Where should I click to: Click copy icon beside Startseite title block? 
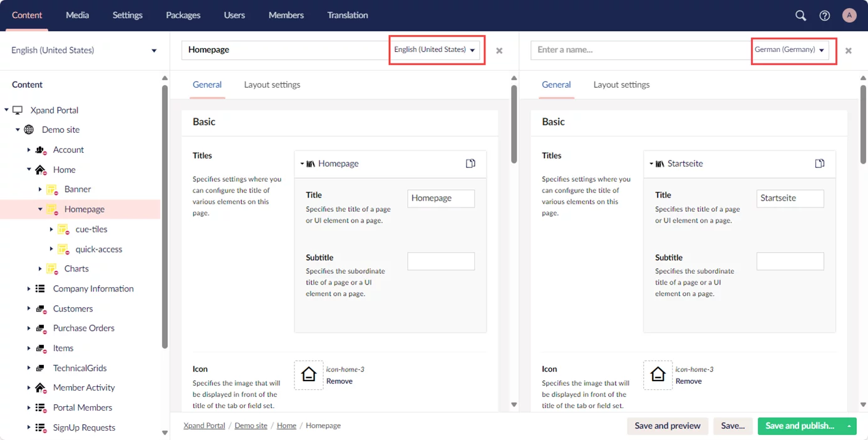click(x=819, y=164)
